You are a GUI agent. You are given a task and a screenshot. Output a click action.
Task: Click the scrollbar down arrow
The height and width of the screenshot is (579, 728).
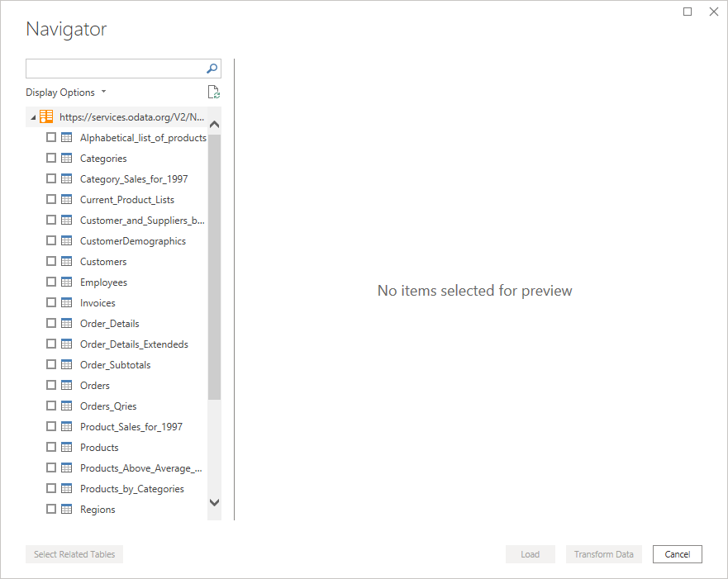tap(215, 502)
